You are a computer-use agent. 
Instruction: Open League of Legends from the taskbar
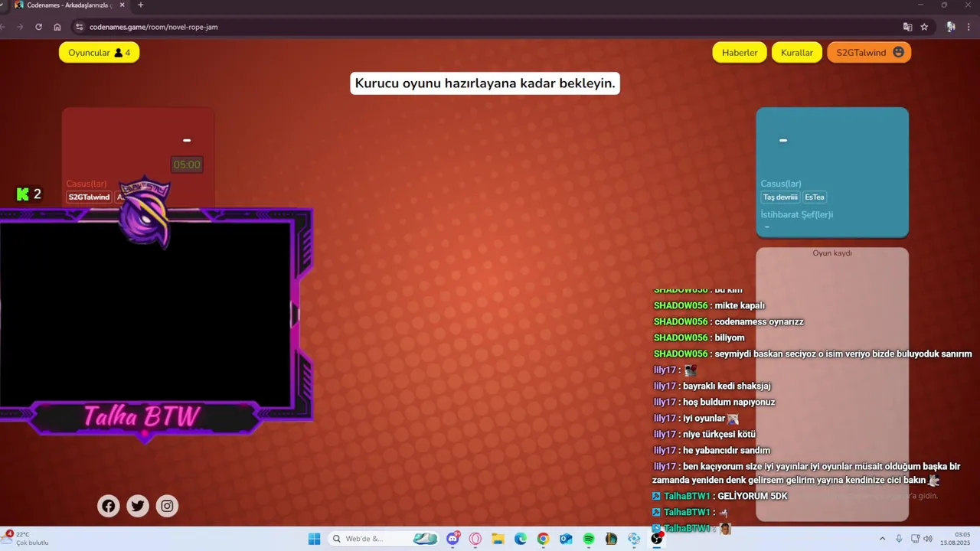tap(611, 539)
